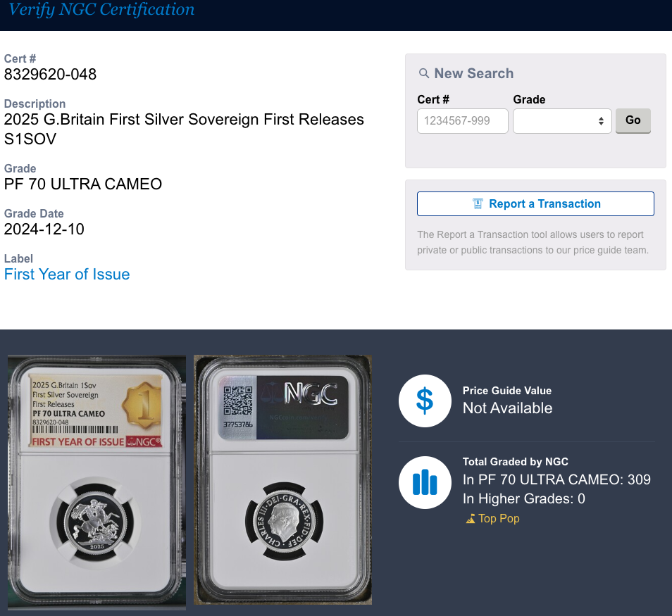Click the cert number 8329620-048
This screenshot has width=672, height=616.
(50, 74)
